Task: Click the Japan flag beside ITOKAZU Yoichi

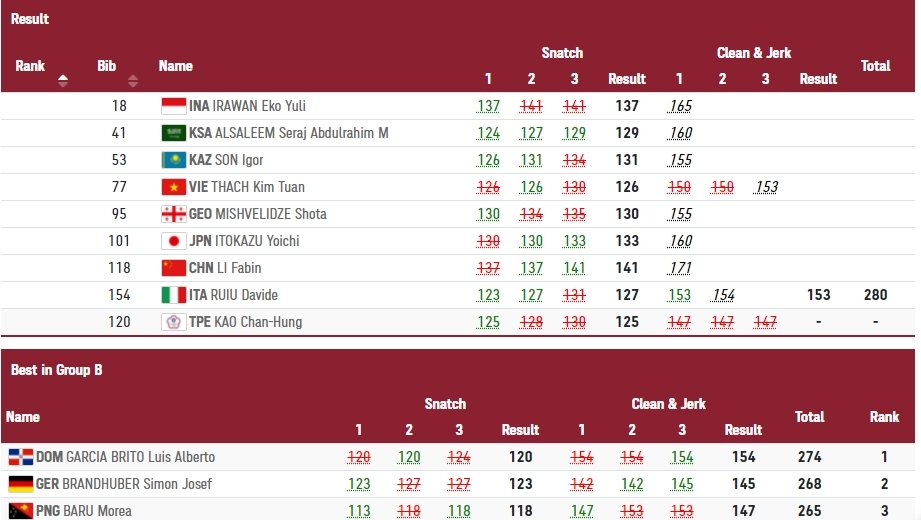Action: click(173, 241)
